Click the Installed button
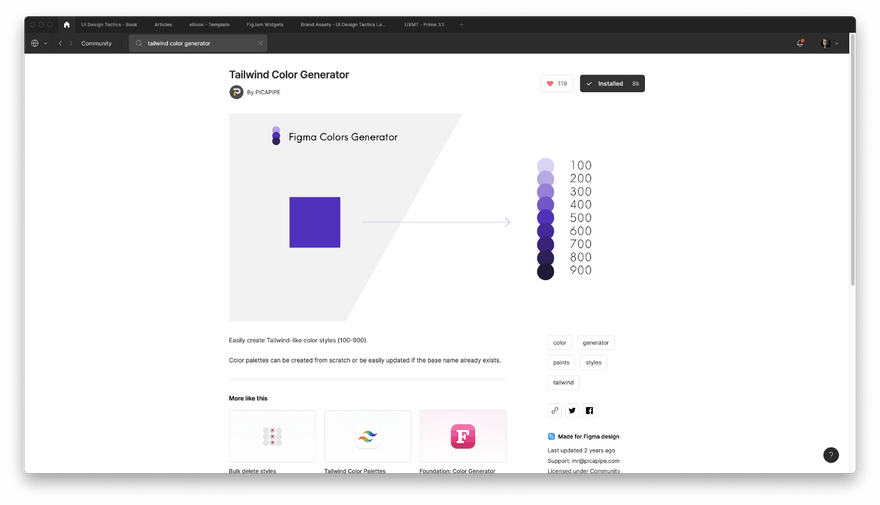 612,84
